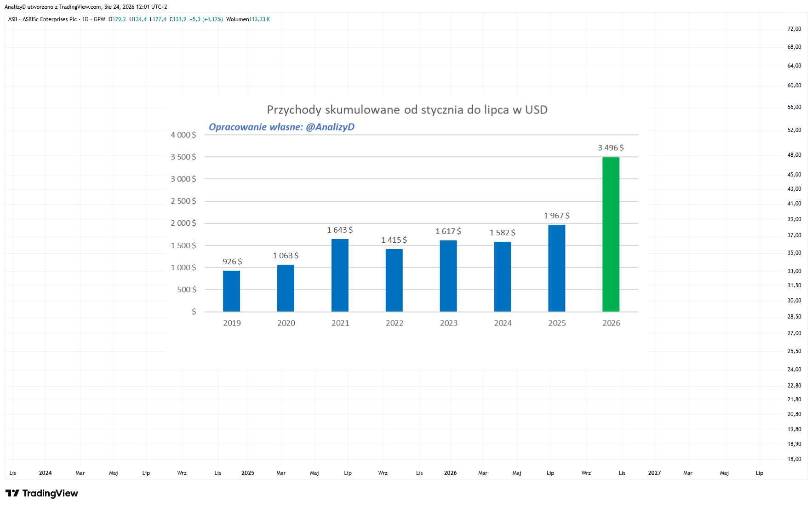Click the '3 496 $' bar label
812x507 pixels.
click(x=611, y=148)
